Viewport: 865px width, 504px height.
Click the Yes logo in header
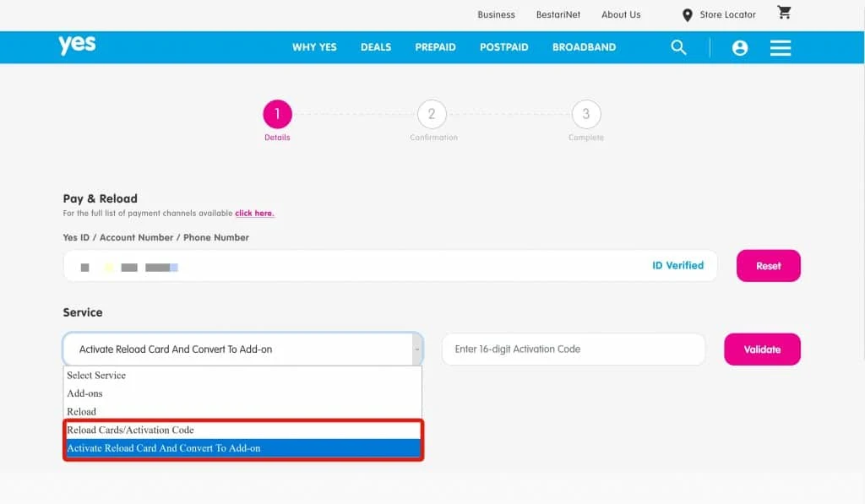[x=77, y=46]
